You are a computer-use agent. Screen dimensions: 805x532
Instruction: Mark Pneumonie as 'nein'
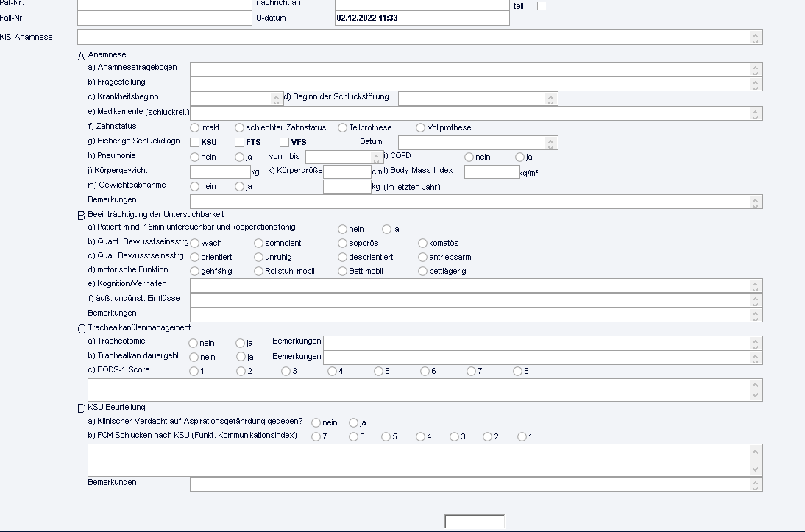pyautogui.click(x=194, y=157)
